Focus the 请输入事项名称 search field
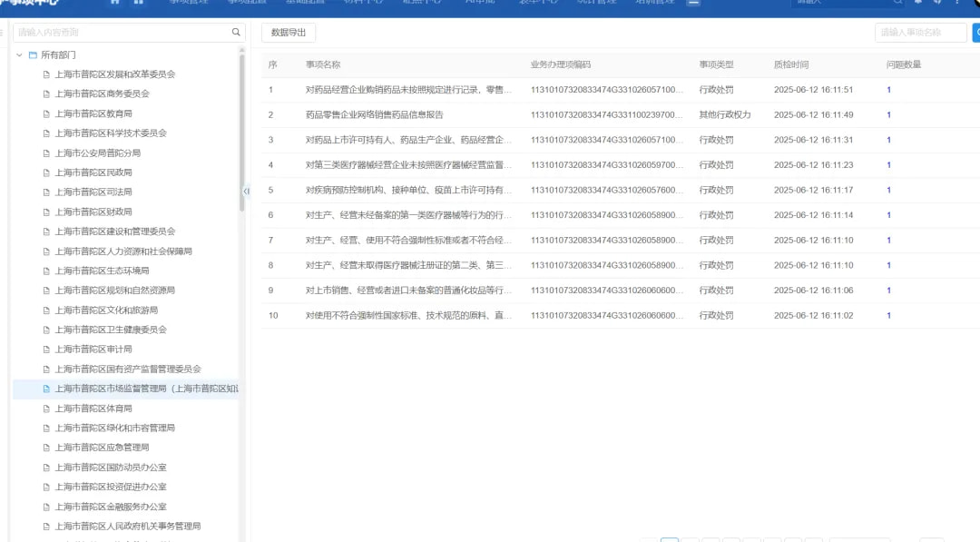980x542 pixels. tap(919, 33)
